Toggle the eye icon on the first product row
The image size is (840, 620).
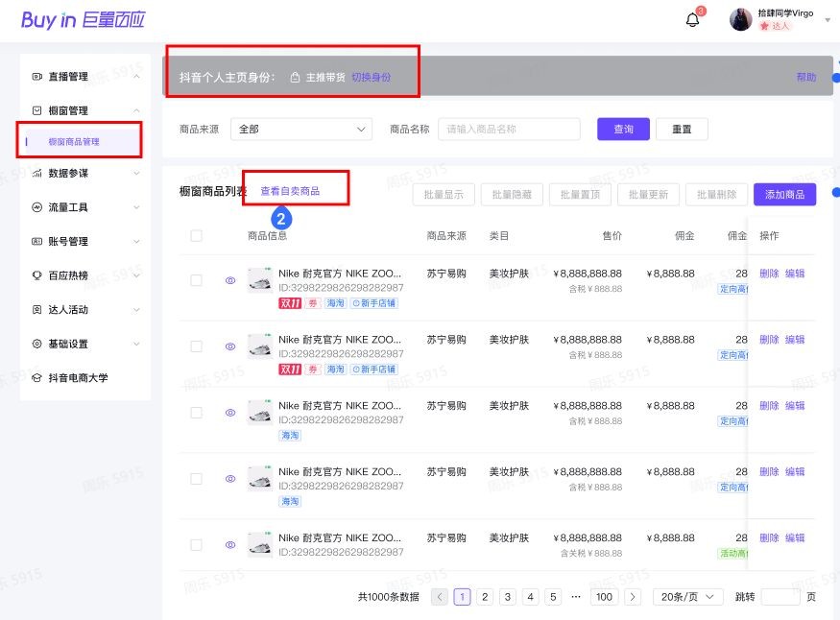(x=230, y=280)
